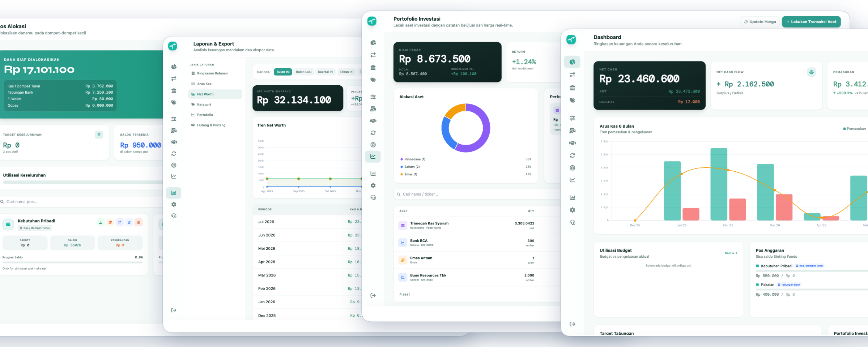Click logout icon at bottom of Dashboard sidebar
The image size is (868, 347).
[572, 324]
